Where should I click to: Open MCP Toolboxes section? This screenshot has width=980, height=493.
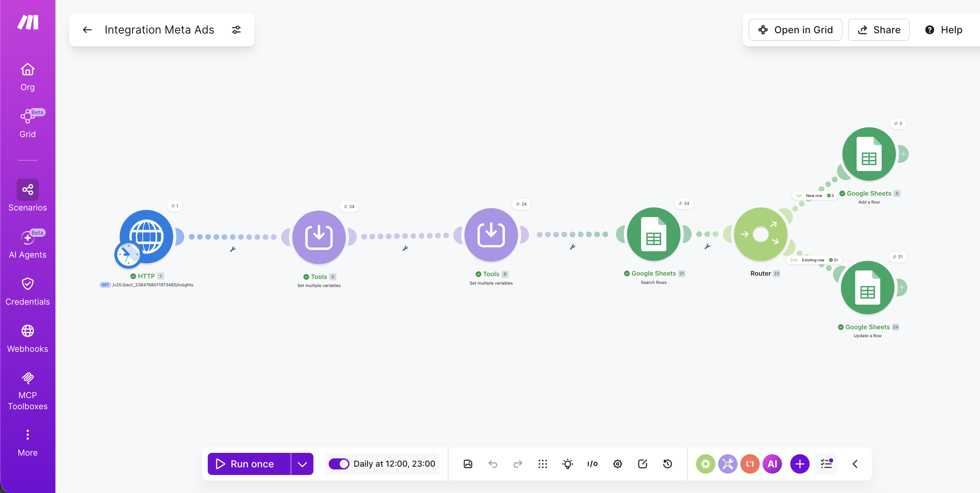(x=27, y=391)
